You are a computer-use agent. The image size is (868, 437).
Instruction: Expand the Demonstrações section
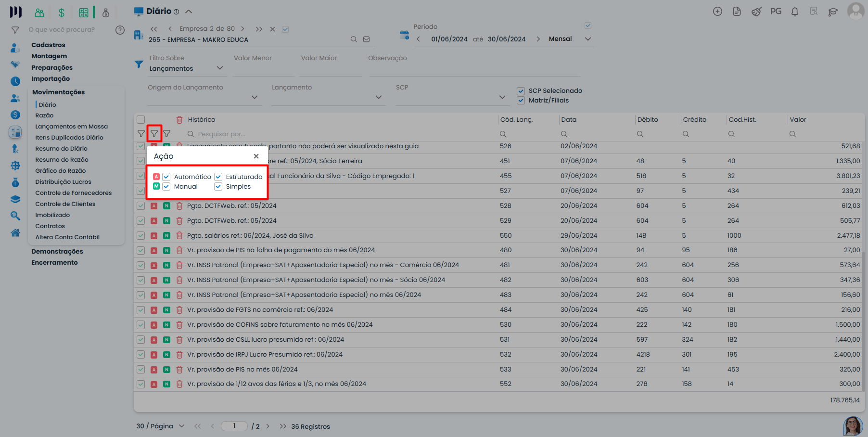57,251
